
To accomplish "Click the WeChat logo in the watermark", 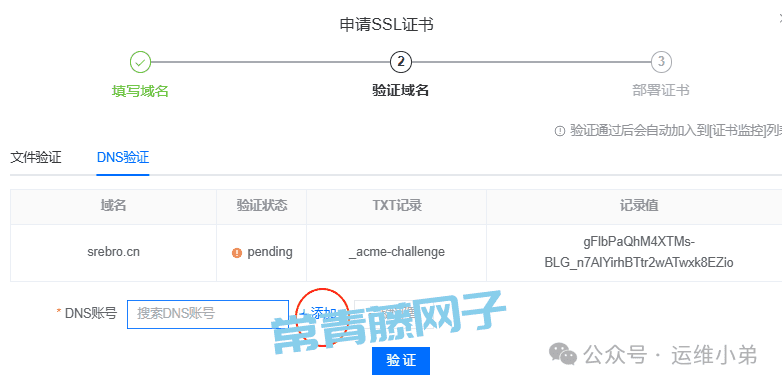I will pyautogui.click(x=563, y=354).
